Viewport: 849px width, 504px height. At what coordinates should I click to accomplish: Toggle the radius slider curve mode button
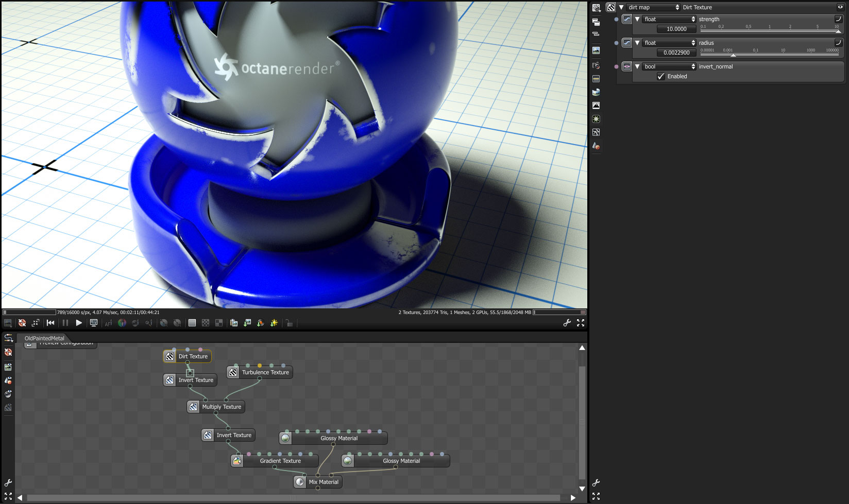[838, 43]
